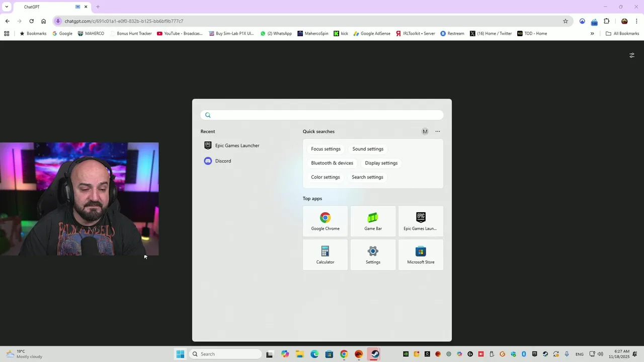Open Google Chrome from Top apps

pos(325,222)
